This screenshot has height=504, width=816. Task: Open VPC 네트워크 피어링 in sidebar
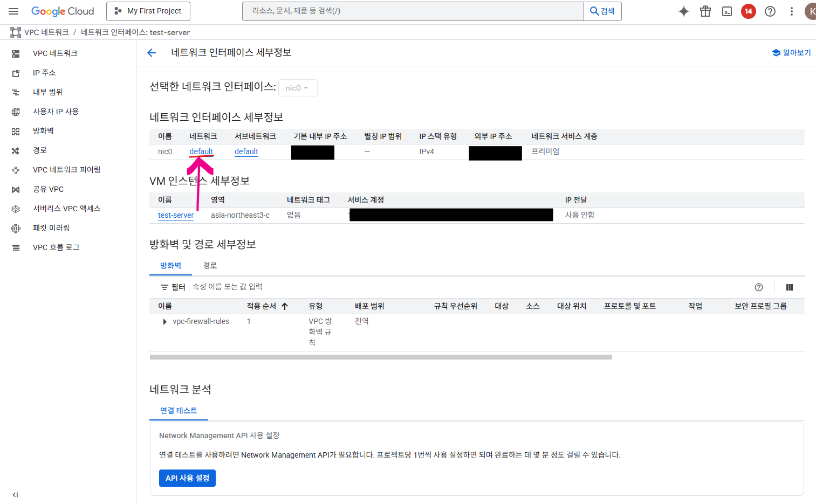pos(67,170)
